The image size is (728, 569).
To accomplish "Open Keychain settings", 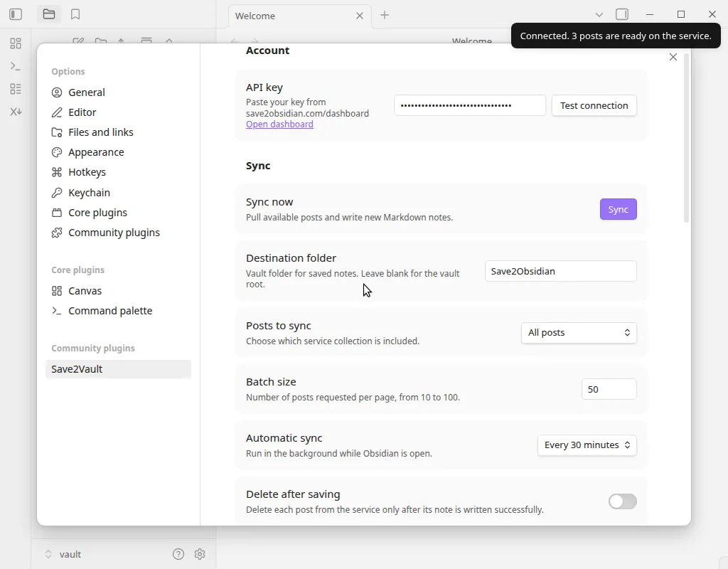I will pyautogui.click(x=118, y=193).
